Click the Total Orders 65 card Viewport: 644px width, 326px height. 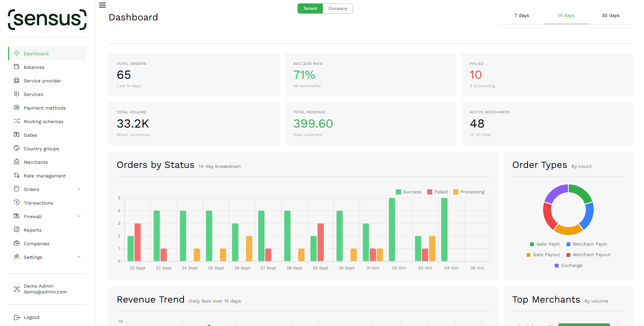pyautogui.click(x=194, y=75)
